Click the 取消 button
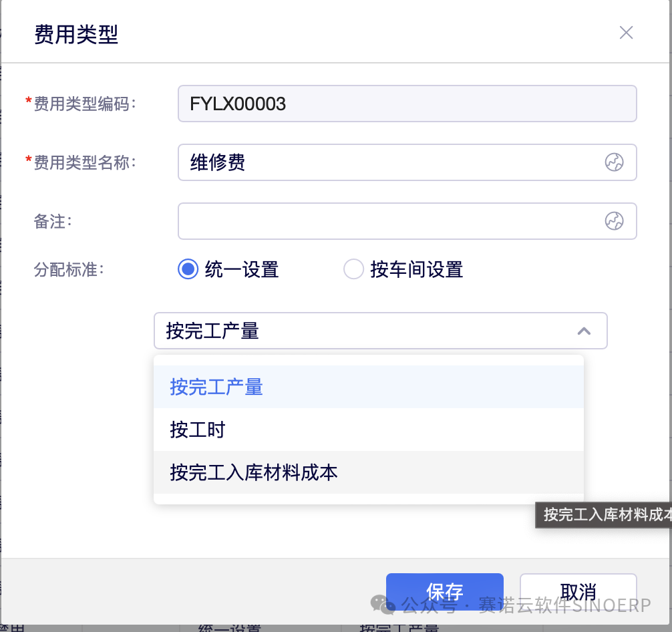Image resolution: width=672 pixels, height=632 pixels. pyautogui.click(x=578, y=591)
